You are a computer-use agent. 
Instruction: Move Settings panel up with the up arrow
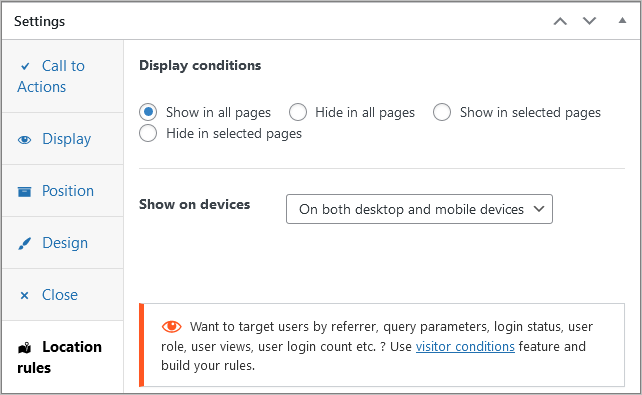[x=560, y=21]
